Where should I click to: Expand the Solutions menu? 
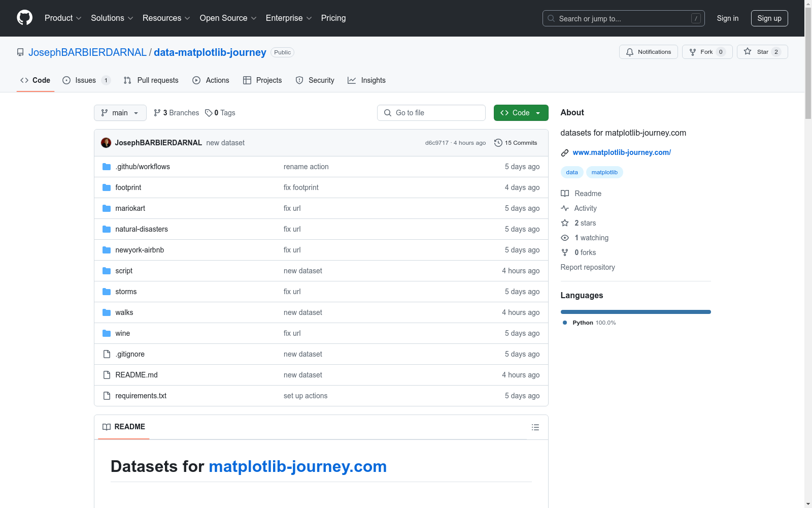[x=112, y=18]
